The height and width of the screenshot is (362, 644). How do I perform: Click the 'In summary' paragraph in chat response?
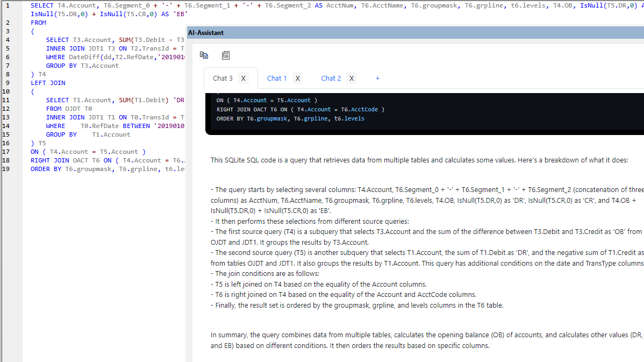(x=425, y=340)
